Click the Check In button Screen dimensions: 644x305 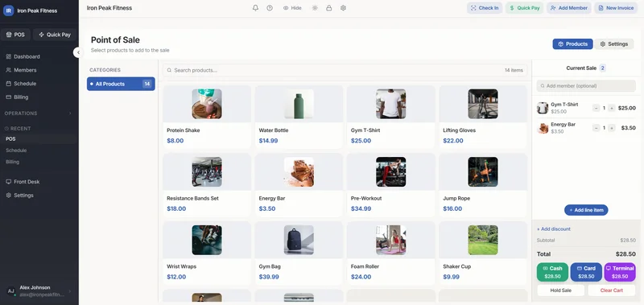tap(485, 8)
